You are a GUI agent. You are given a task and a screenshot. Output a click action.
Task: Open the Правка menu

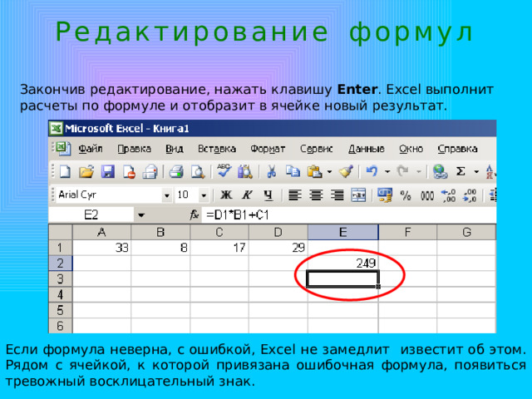[134, 149]
